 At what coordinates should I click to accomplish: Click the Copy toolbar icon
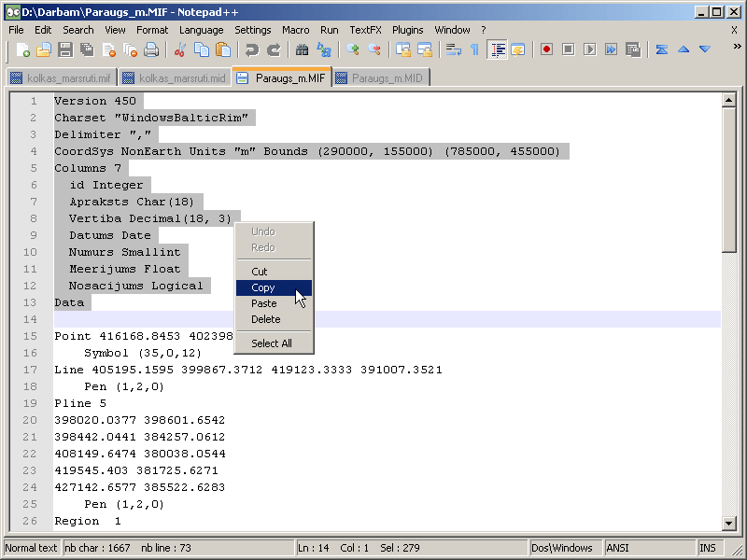click(202, 49)
